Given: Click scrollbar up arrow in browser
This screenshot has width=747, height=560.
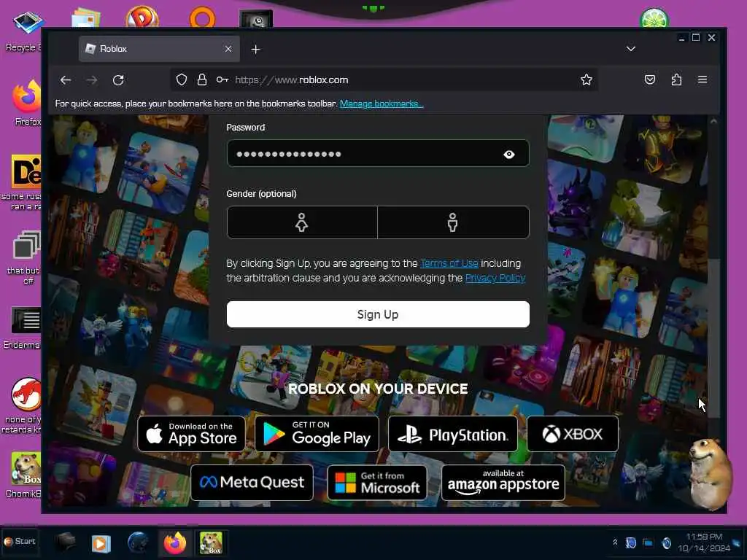Looking at the screenshot, I should tap(713, 122).
